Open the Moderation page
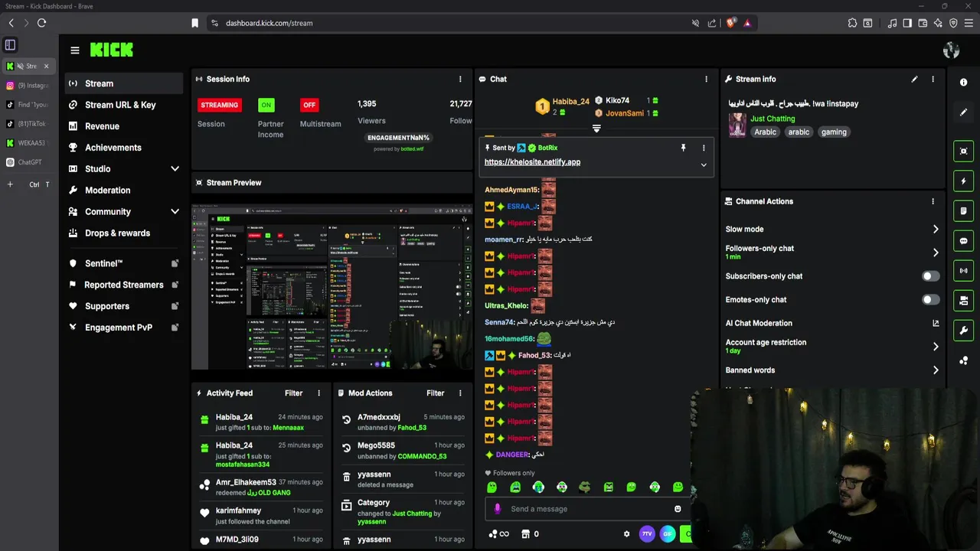 point(107,191)
